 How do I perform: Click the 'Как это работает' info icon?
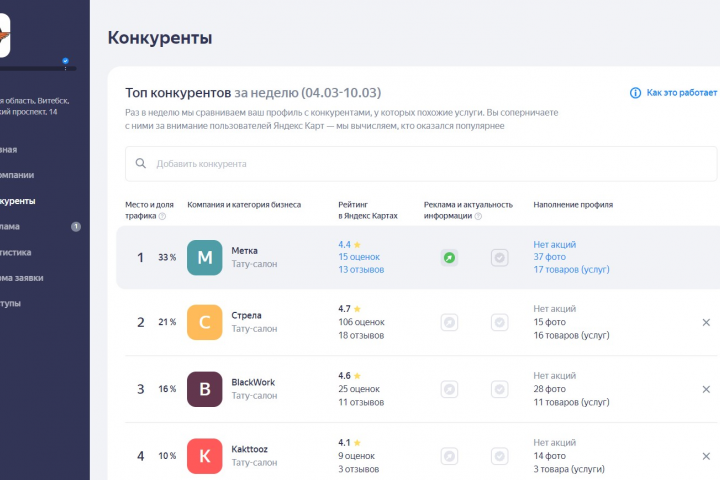tap(635, 93)
